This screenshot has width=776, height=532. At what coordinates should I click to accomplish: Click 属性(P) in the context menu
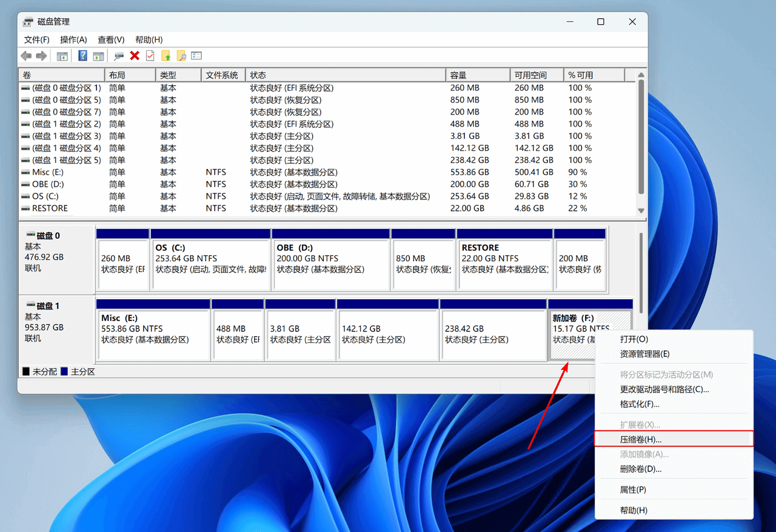point(632,490)
